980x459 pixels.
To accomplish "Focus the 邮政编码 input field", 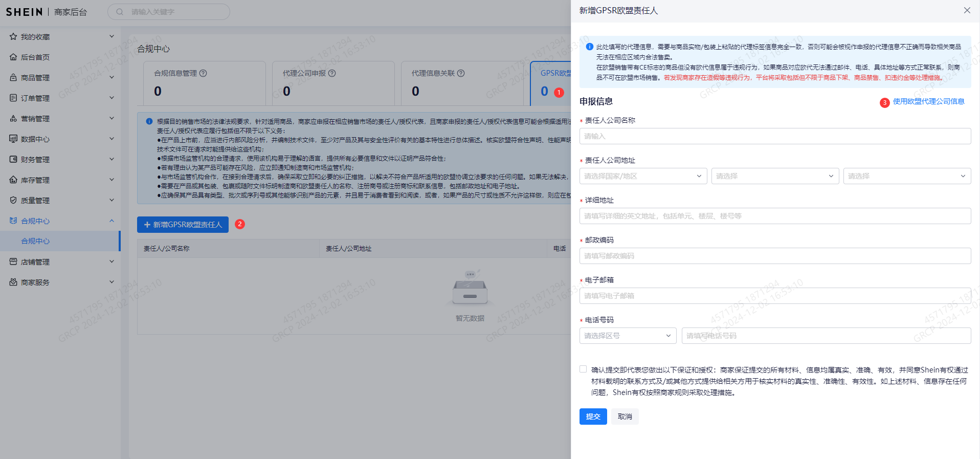I will tap(775, 256).
